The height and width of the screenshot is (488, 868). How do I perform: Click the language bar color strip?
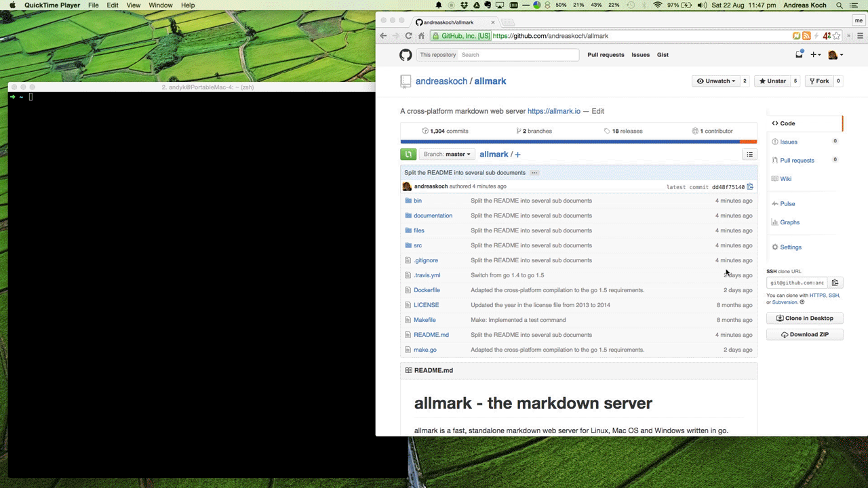(x=578, y=142)
